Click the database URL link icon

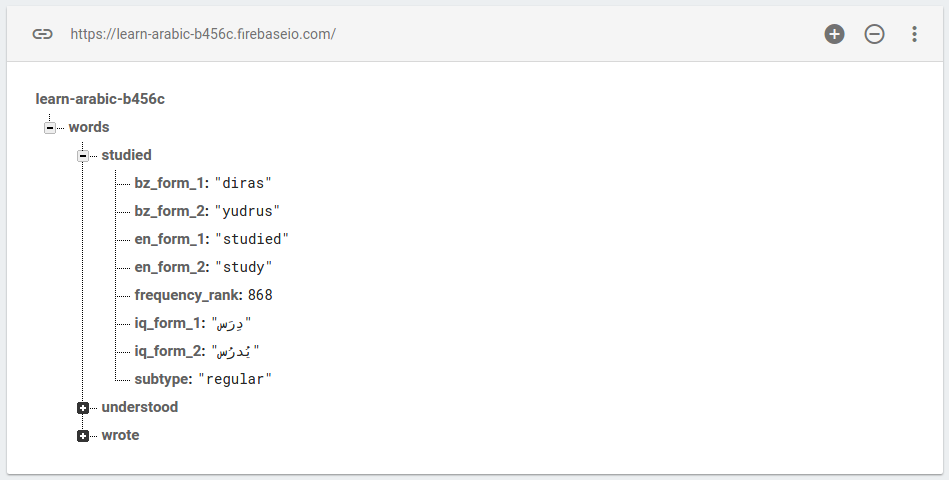pyautogui.click(x=42, y=34)
